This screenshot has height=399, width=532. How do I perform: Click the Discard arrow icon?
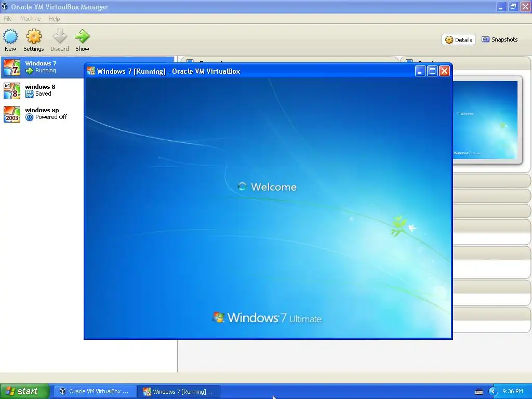[x=60, y=36]
